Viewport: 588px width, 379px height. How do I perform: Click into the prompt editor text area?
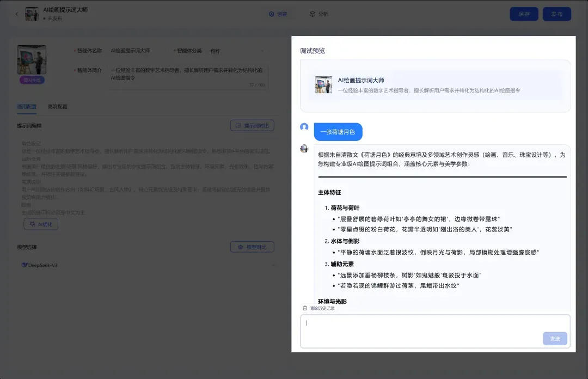(147, 178)
